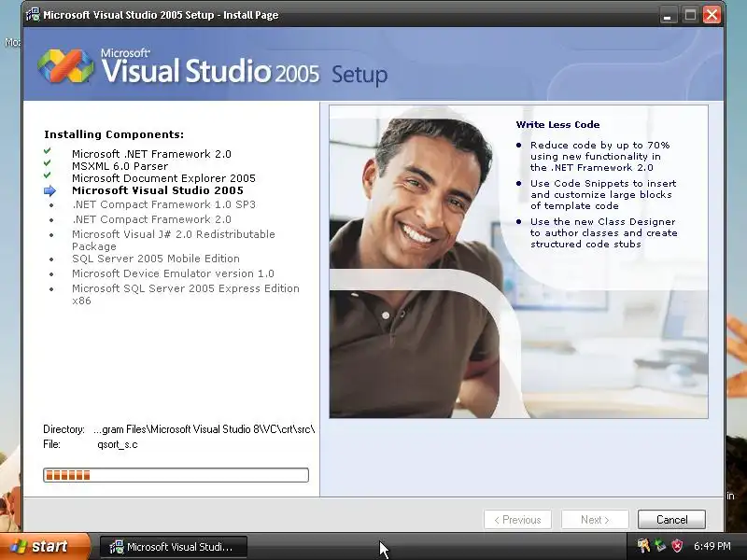The height and width of the screenshot is (560, 747).
Task: Select the Microsoft Visual Studio taskbar button
Action: coord(174,547)
